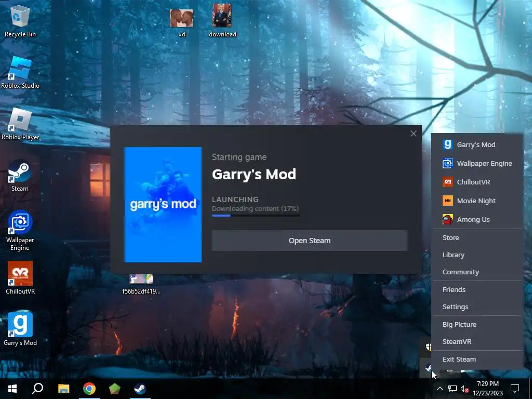Select the Roblox Studio desktop shortcut

pos(20,73)
